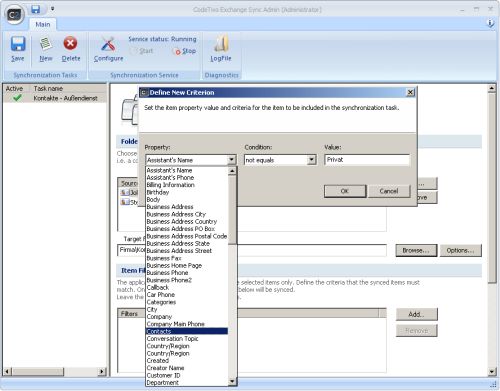This screenshot has height=391, width=500.
Task: Select Created in the property list
Action: pyautogui.click(x=187, y=361)
